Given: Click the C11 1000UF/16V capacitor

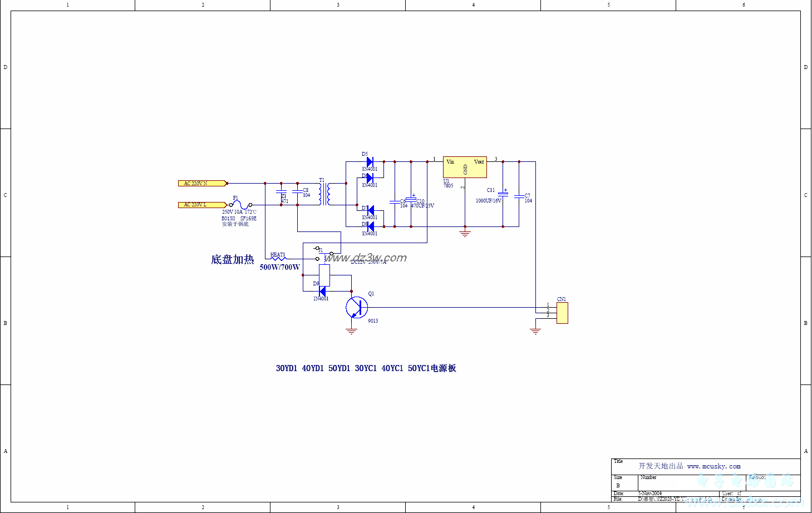Looking at the screenshot, I should tap(503, 193).
